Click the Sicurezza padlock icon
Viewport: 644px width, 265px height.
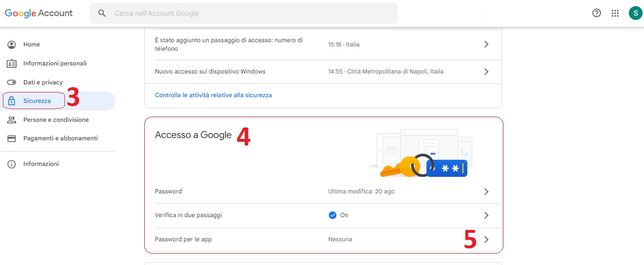pos(12,101)
